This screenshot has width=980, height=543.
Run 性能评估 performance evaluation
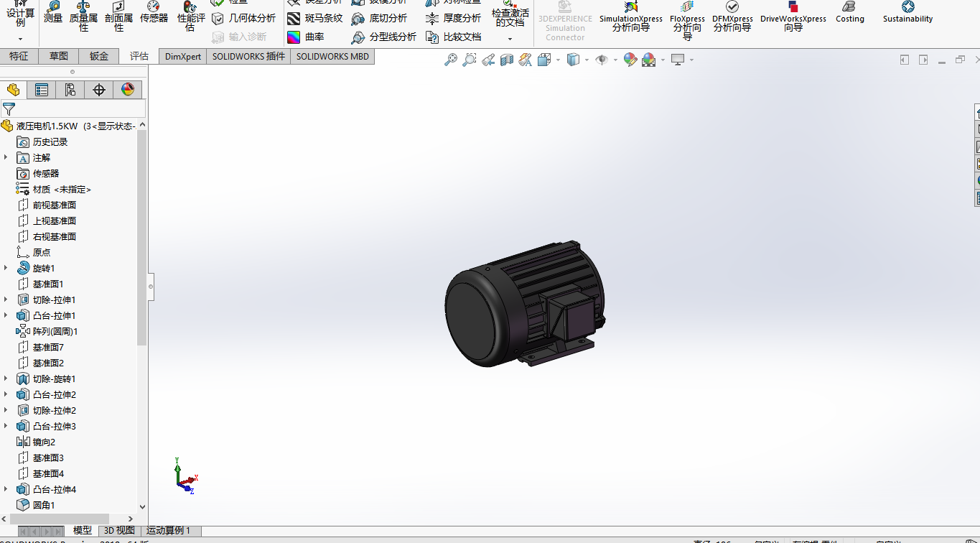coord(190,17)
